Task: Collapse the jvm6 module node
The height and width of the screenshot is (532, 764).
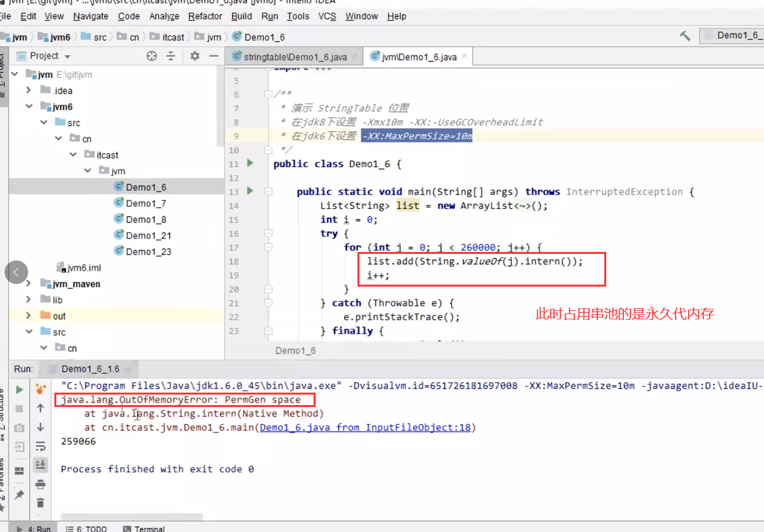Action: (x=29, y=106)
